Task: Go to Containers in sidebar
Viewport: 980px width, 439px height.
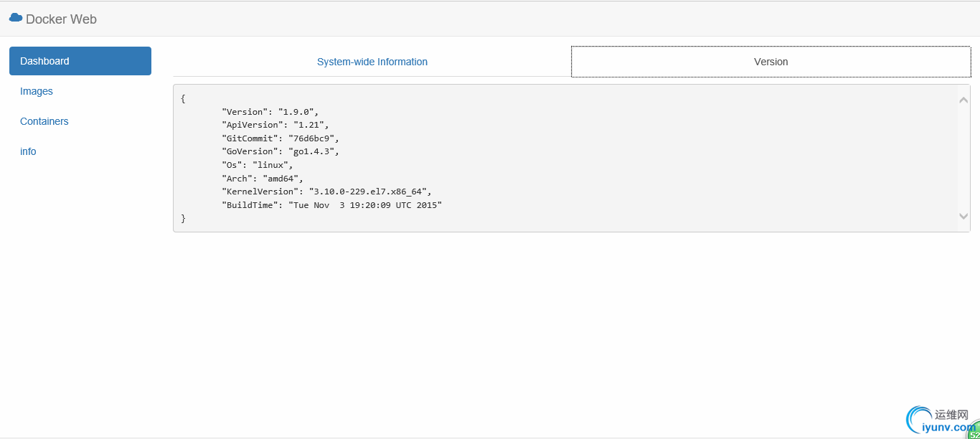Action: (x=44, y=121)
